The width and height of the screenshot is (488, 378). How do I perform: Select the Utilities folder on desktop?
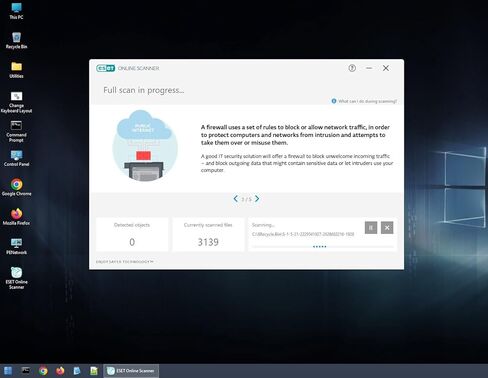[x=16, y=70]
